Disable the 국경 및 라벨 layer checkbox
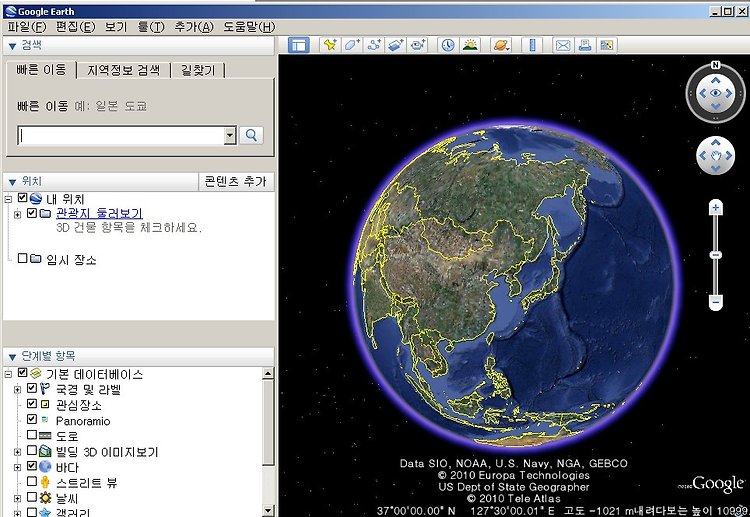750x517 pixels. click(32, 388)
